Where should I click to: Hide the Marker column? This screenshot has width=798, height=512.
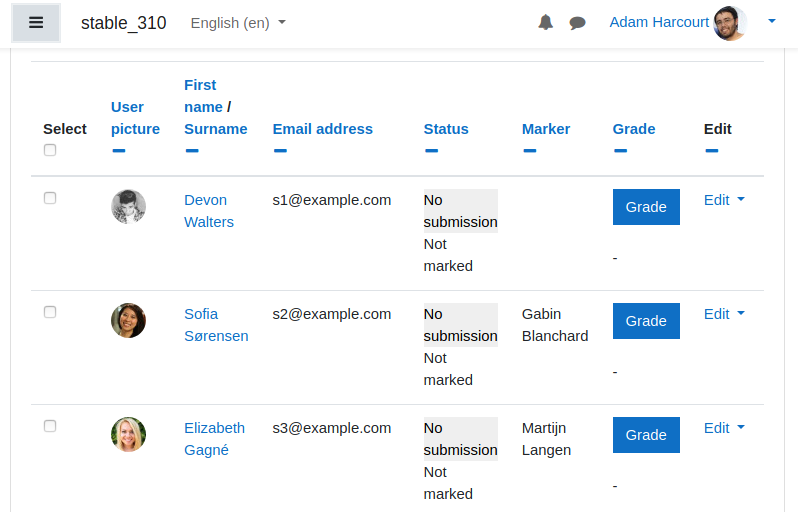click(x=530, y=151)
